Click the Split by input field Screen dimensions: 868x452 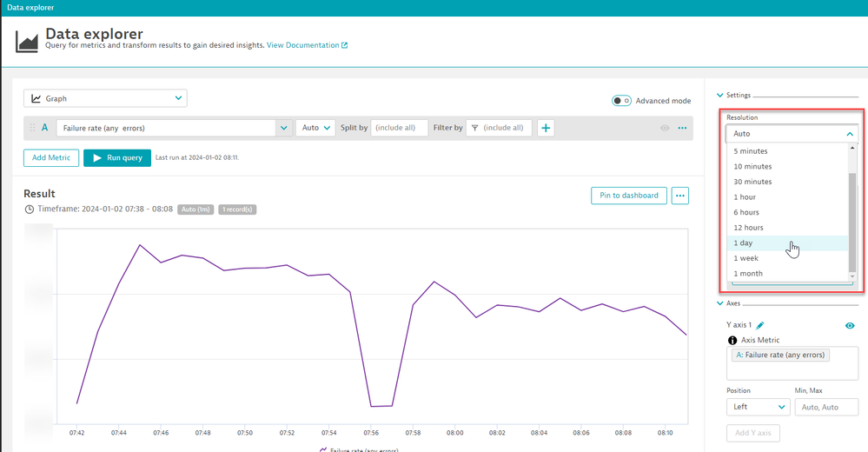click(x=399, y=128)
